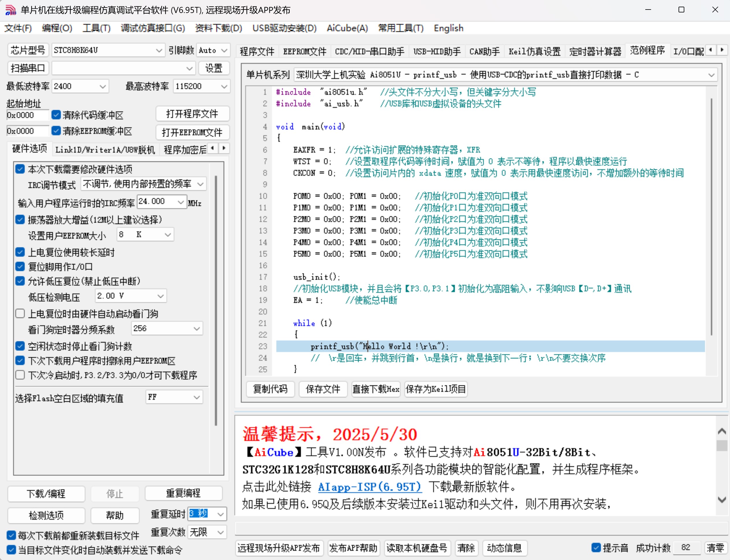Viewport: 730px width, 560px height.
Task: Switch language via English menu
Action: 448,28
